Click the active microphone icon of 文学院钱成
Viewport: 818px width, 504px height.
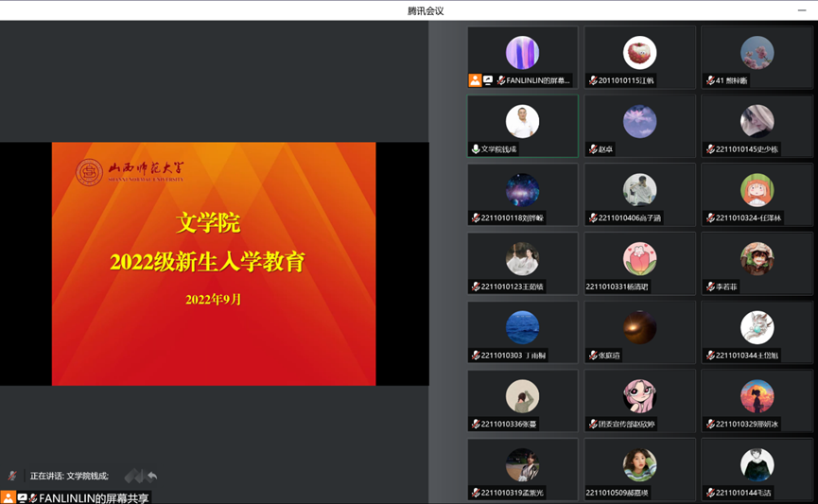pyautogui.click(x=476, y=149)
